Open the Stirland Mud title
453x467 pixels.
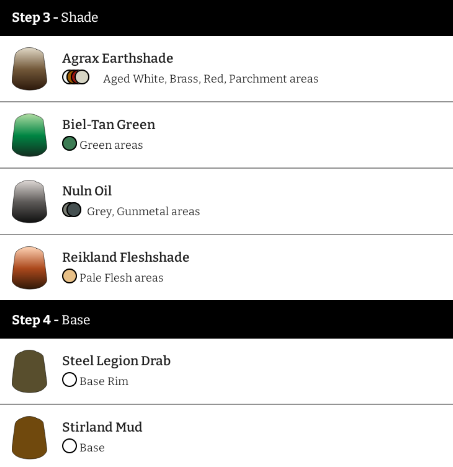[x=102, y=427]
